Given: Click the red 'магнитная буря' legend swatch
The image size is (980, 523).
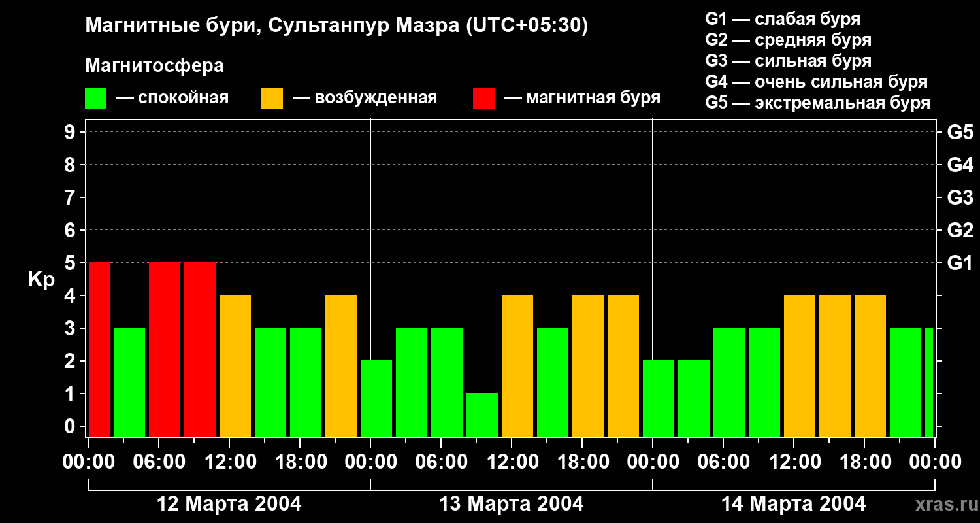Looking at the screenshot, I should pyautogui.click(x=483, y=99).
